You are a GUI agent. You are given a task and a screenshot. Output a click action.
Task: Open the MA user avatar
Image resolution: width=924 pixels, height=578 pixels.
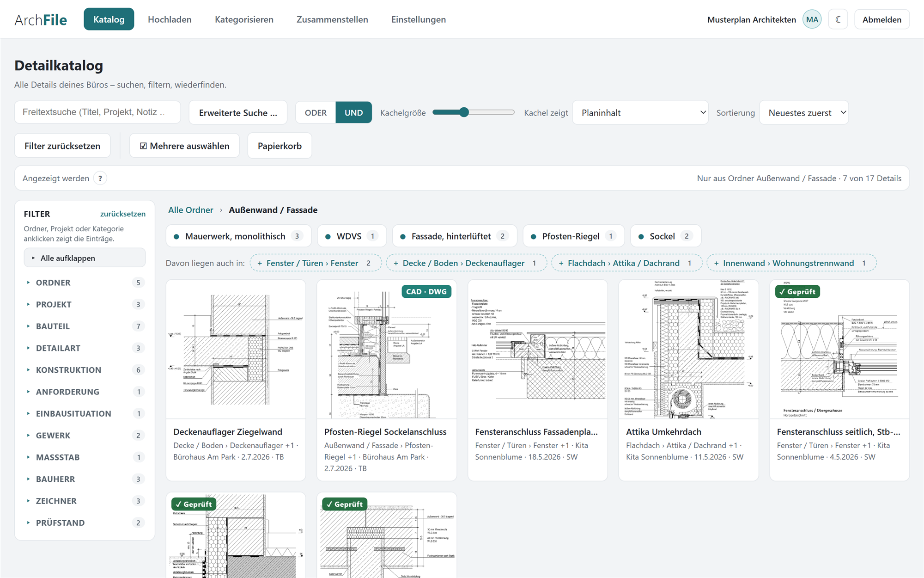(x=812, y=19)
